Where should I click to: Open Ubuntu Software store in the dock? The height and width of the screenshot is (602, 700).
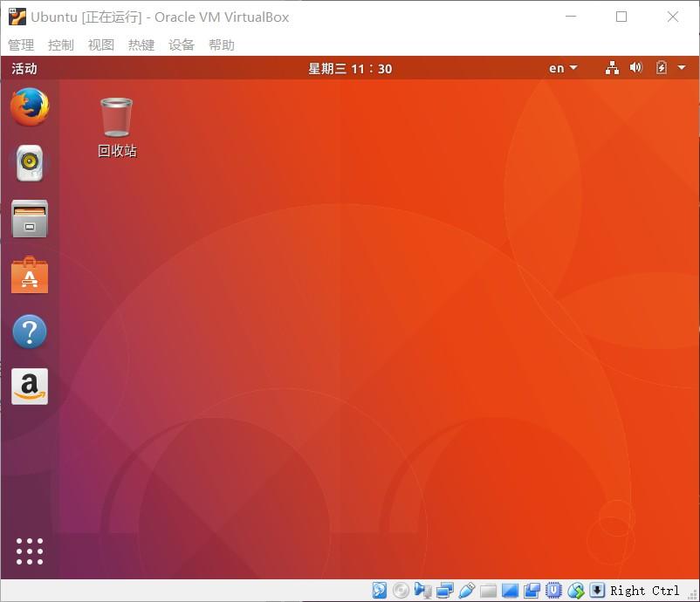(x=30, y=275)
